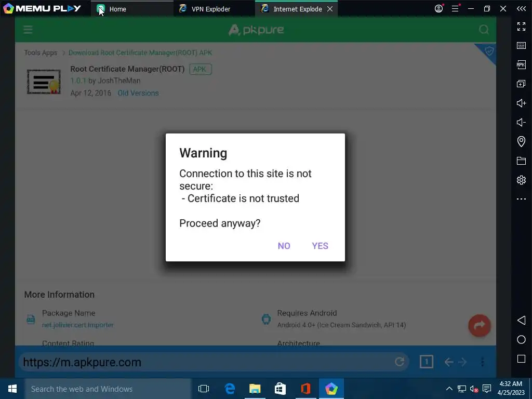Viewport: 532px width, 399px height.
Task: Go back with browser left arrow
Action: [x=449, y=362]
